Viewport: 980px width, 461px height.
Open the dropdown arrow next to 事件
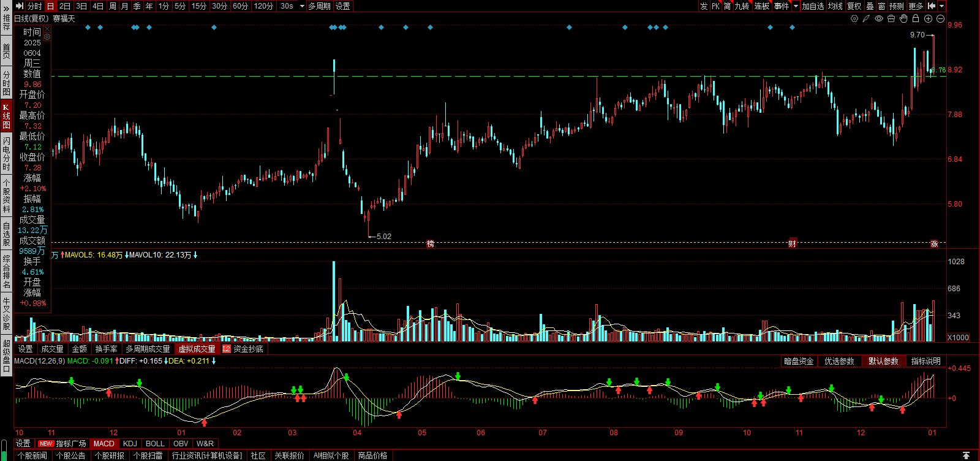pos(796,6)
